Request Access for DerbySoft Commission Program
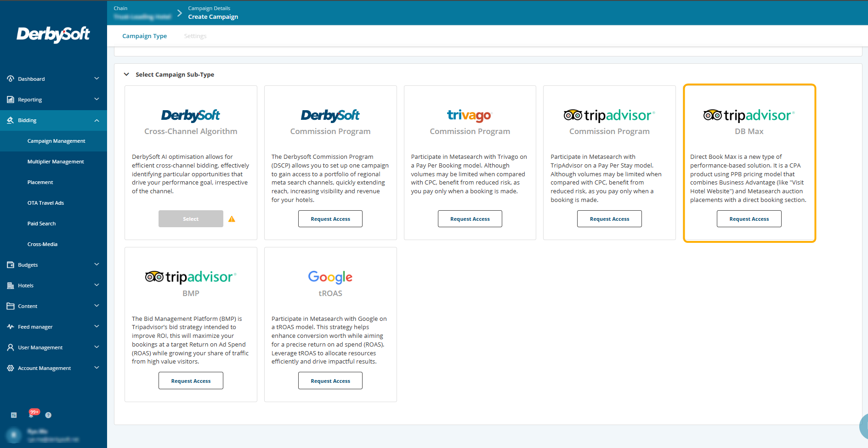Viewport: 868px width, 448px height. click(330, 219)
